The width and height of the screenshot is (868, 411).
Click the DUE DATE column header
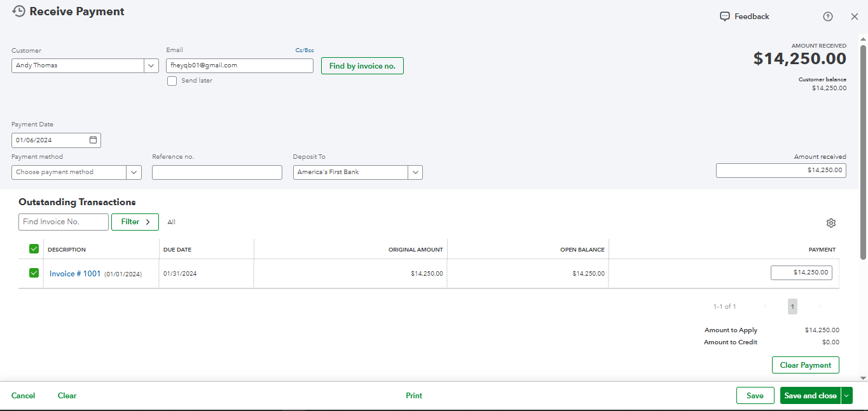click(177, 250)
